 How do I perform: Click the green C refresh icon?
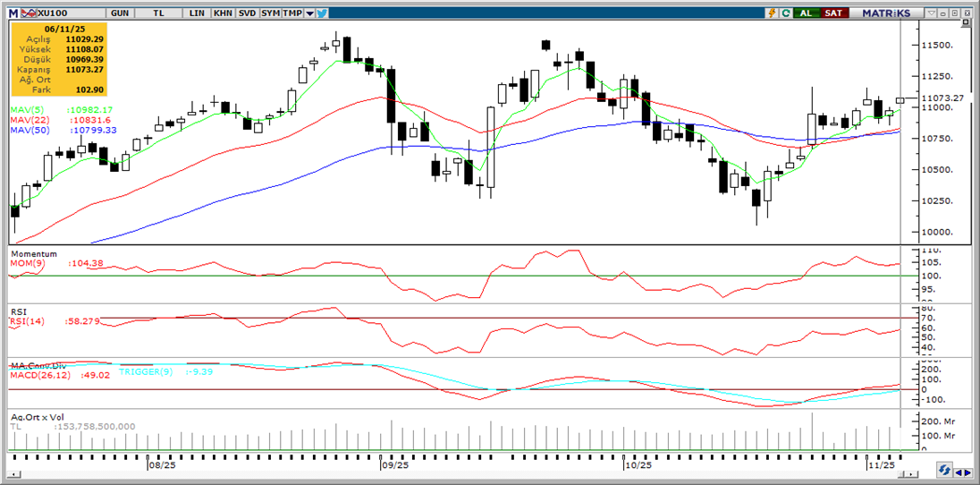point(785,13)
